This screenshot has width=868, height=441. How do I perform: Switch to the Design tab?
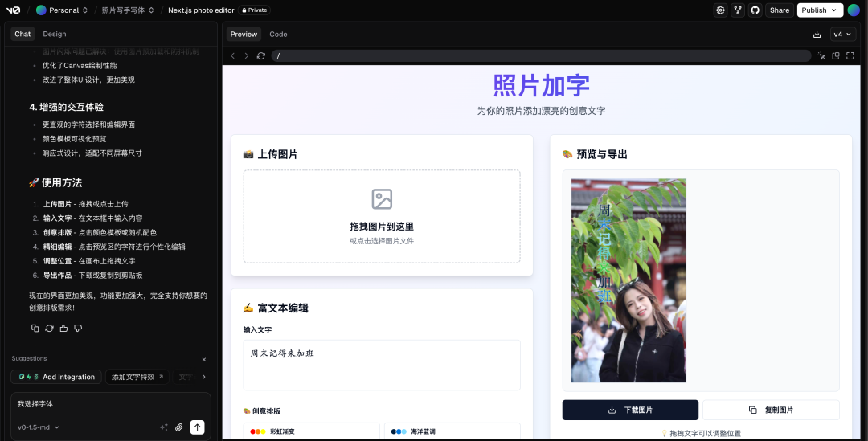pos(55,34)
